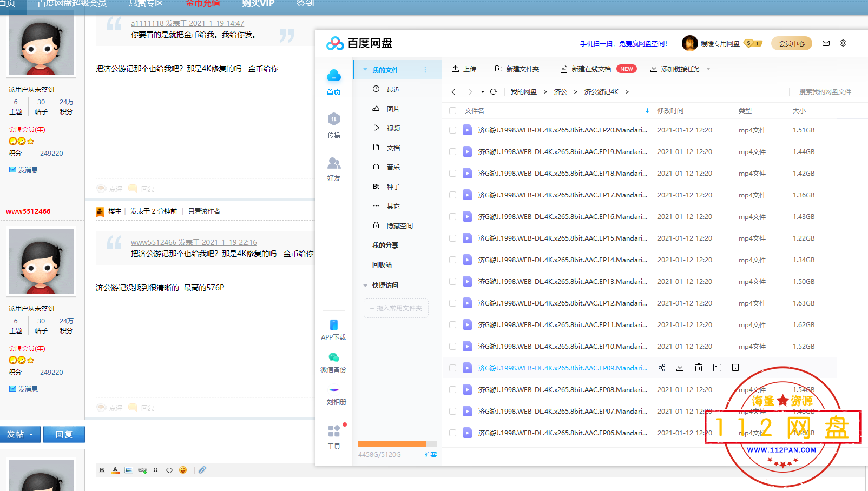Viewport: 868px width, 491px height.
Task: Click the more-options dots beside 我的文件
Action: point(425,70)
